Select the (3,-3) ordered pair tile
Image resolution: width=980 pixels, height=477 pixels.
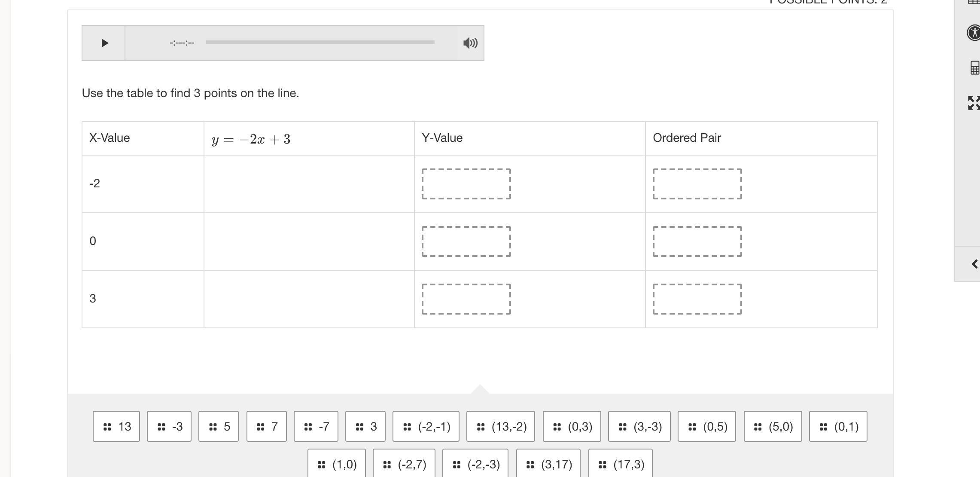(x=639, y=426)
